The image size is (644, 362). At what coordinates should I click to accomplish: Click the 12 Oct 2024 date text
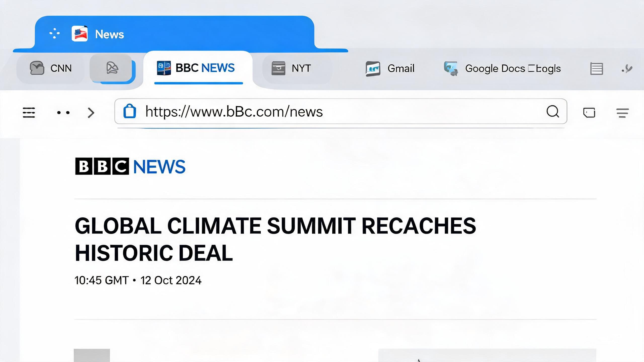point(171,280)
